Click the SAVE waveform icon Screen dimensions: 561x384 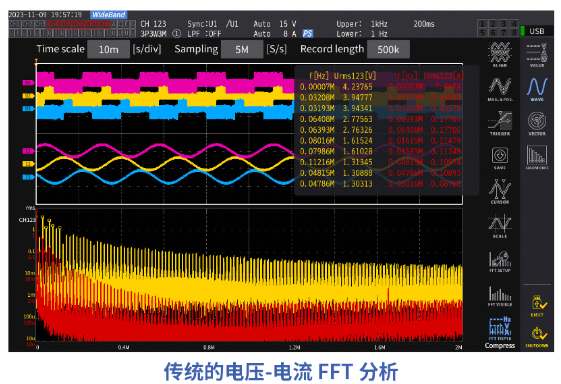pos(500,157)
